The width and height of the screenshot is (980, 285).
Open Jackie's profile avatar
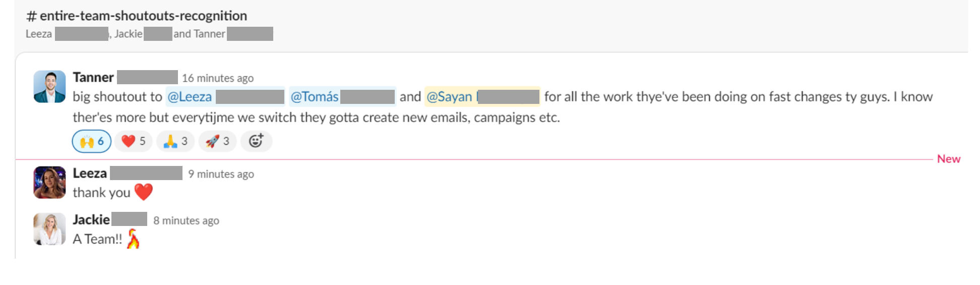coord(49,229)
